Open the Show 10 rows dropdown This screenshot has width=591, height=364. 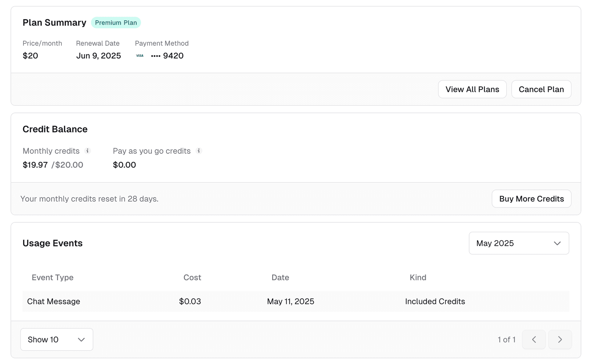pyautogui.click(x=56, y=339)
